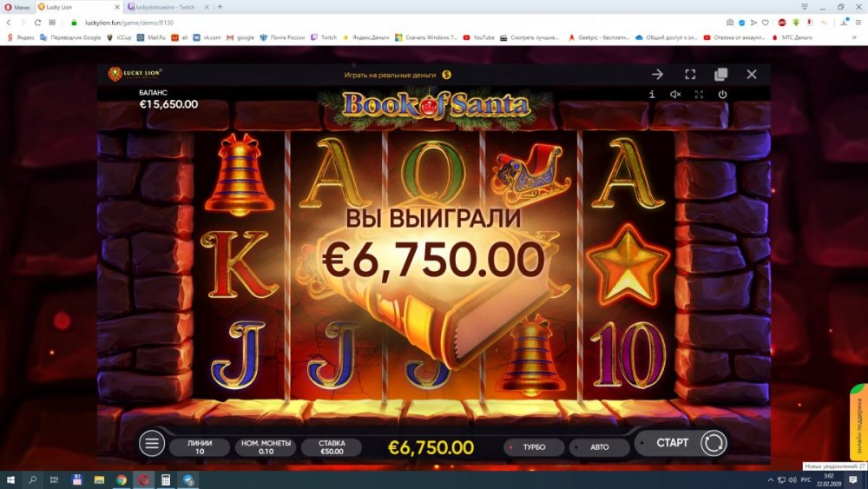Click the Старт button
868x489 pixels.
[672, 443]
